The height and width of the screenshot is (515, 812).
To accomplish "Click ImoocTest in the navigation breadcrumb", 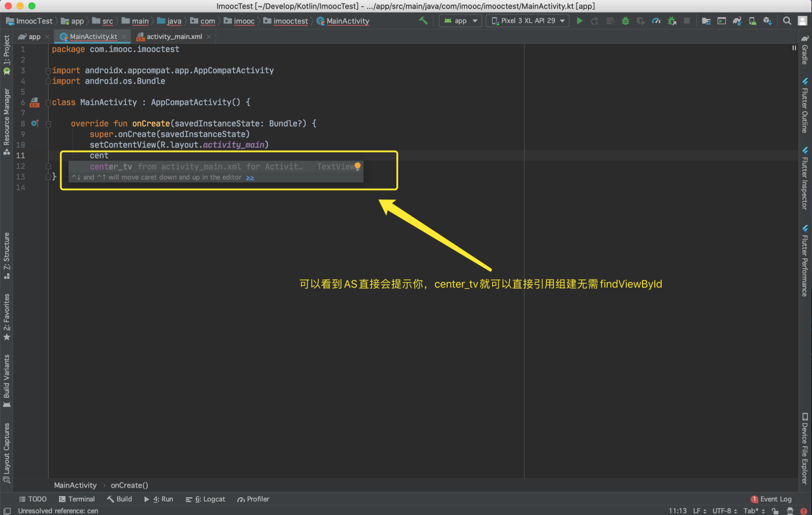I will pos(29,21).
